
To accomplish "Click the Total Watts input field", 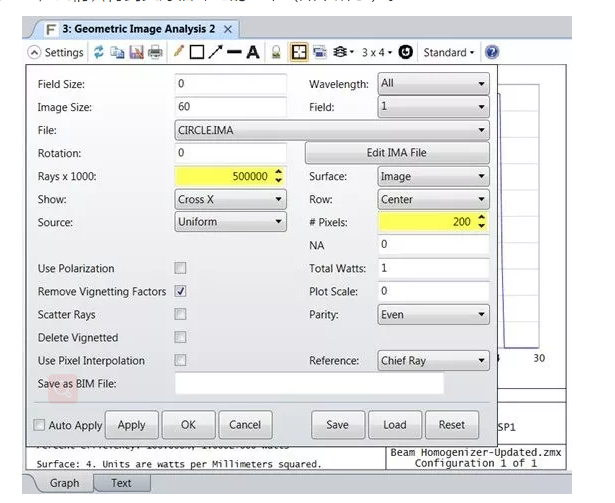I will click(433, 268).
